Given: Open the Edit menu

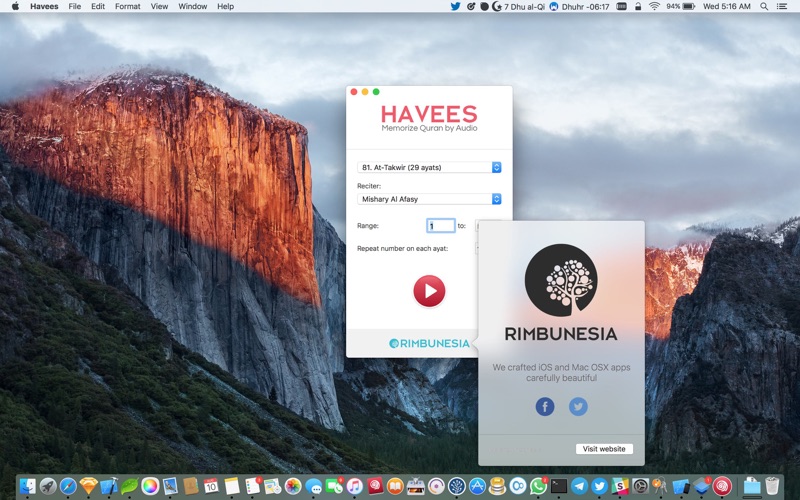Looking at the screenshot, I should [x=98, y=6].
